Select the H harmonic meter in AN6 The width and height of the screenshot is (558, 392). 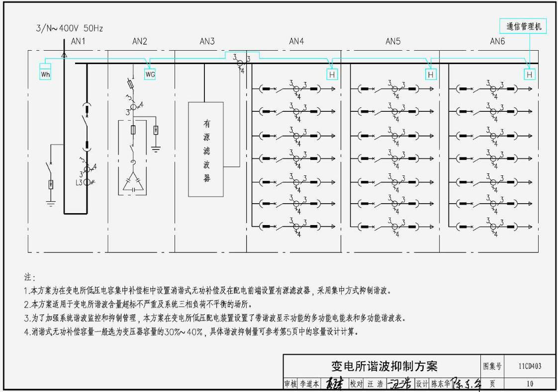pos(530,75)
